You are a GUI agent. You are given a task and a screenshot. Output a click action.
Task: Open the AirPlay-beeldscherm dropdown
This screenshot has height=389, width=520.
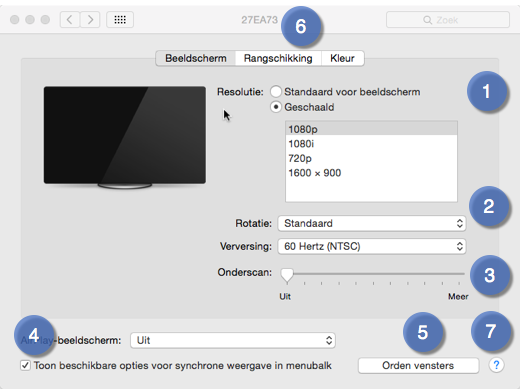233,340
